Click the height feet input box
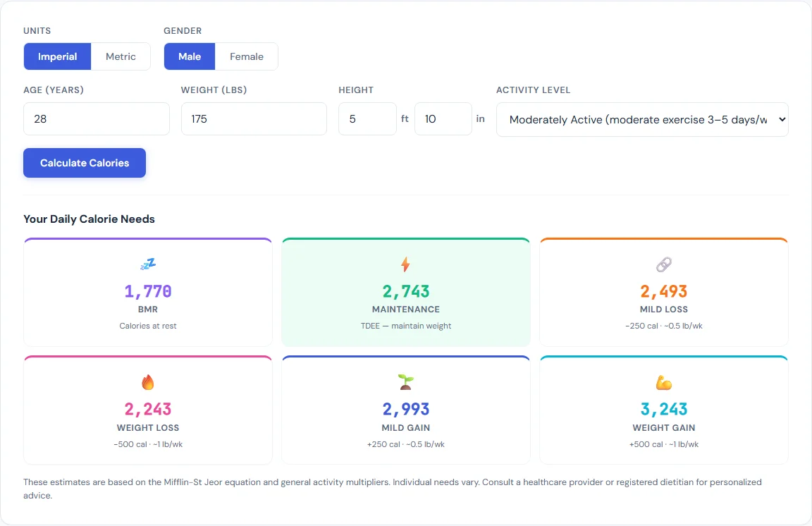This screenshot has height=526, width=812. 367,118
